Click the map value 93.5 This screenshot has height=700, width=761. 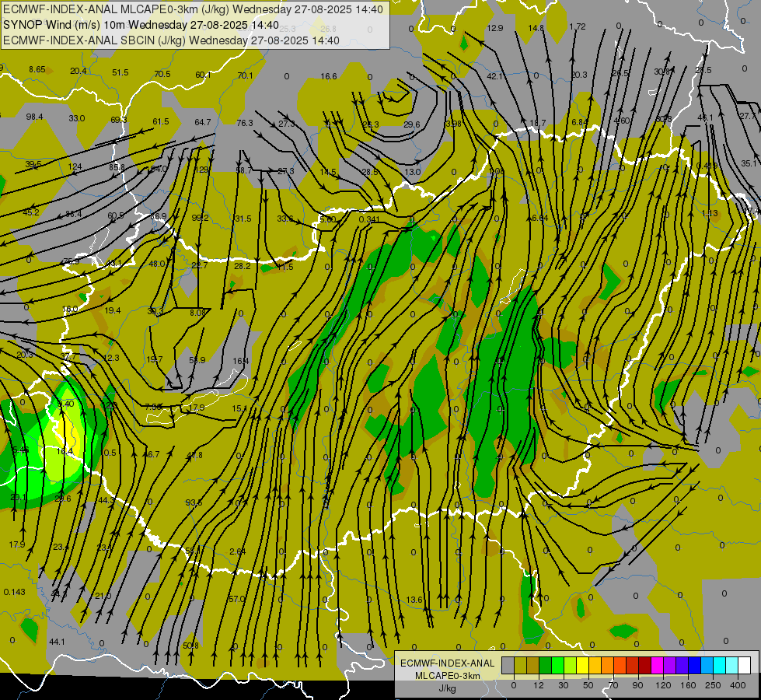pyautogui.click(x=194, y=502)
